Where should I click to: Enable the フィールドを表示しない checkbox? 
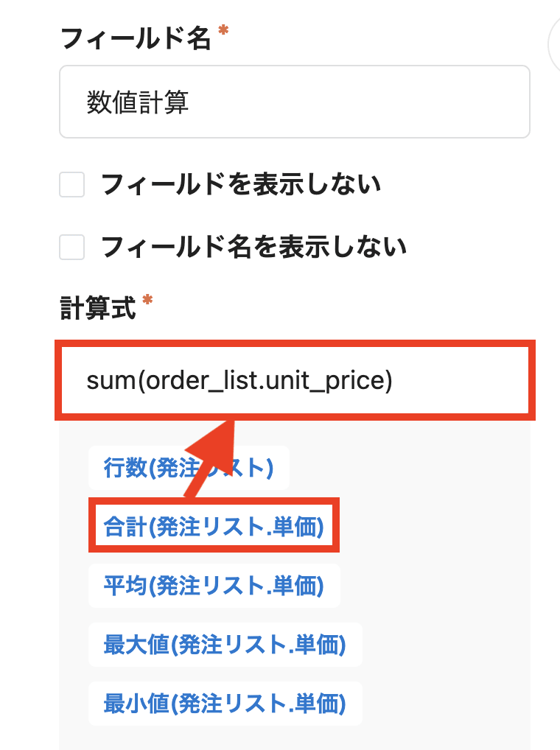(x=71, y=186)
